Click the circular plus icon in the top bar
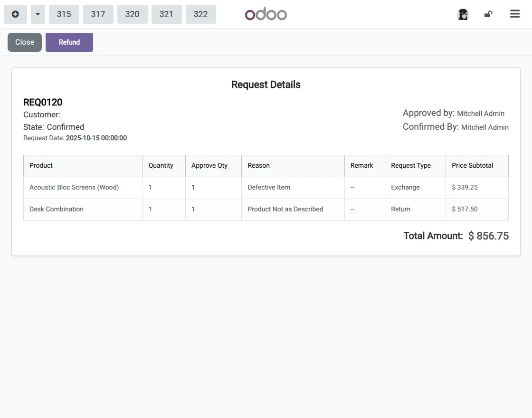The width and height of the screenshot is (532, 418). click(x=15, y=14)
